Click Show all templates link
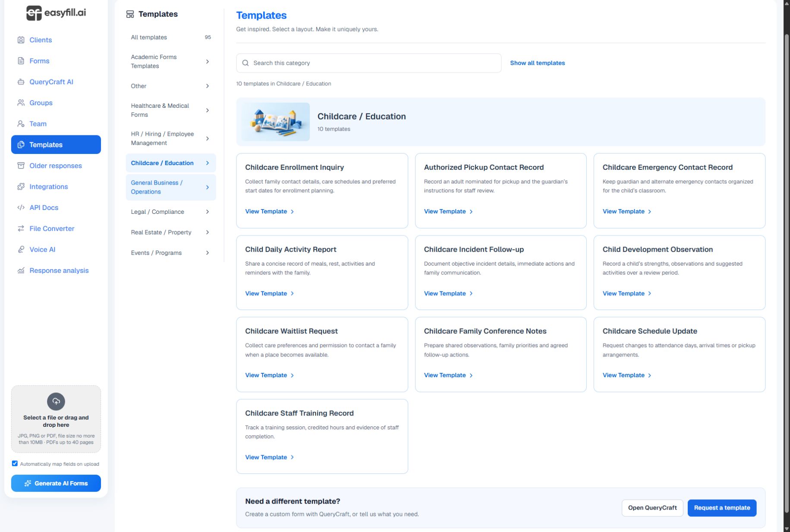 537,63
